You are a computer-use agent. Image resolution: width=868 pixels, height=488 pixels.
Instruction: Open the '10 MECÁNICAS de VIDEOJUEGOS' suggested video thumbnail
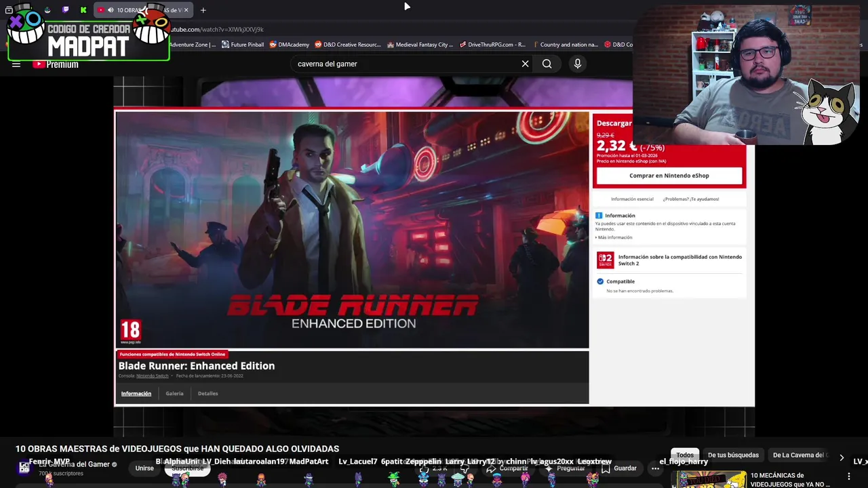[709, 479]
